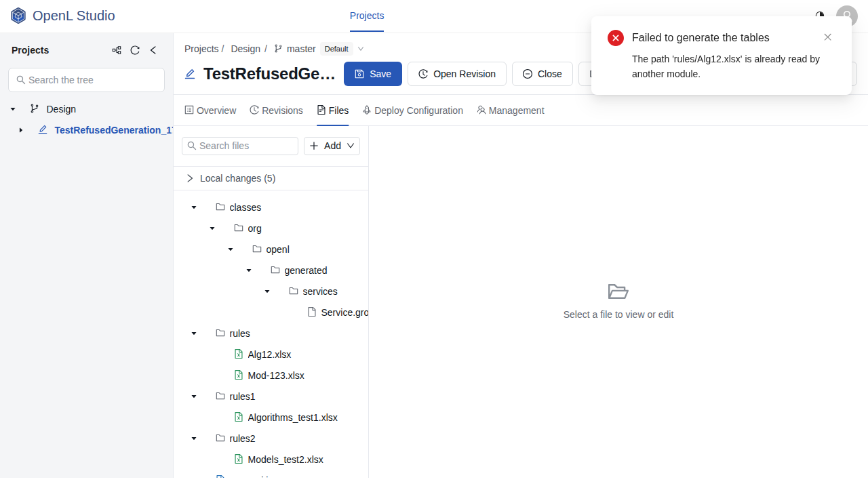Save the project

click(373, 74)
